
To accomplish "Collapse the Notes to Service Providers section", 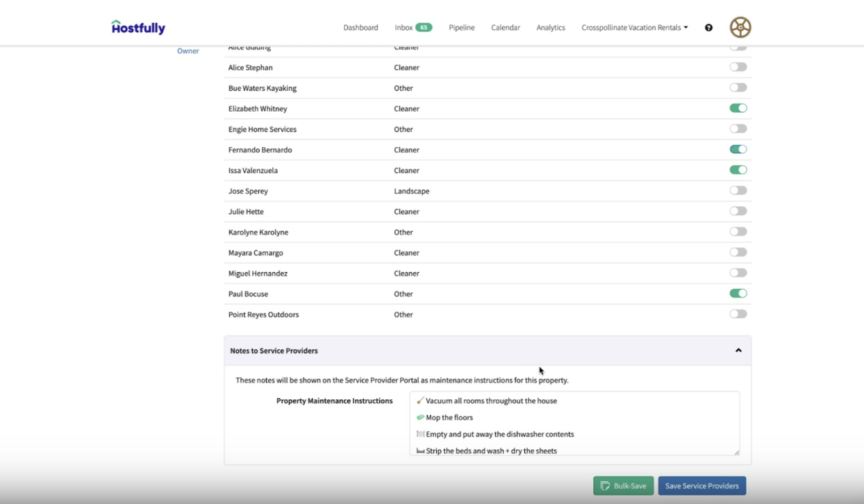I will pos(738,351).
